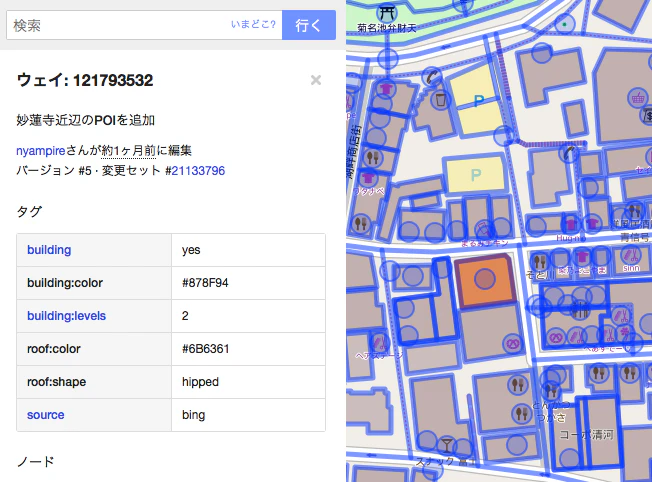Select the clothing icon between そと川 and sinn
The height and width of the screenshot is (482, 652).
582,256
